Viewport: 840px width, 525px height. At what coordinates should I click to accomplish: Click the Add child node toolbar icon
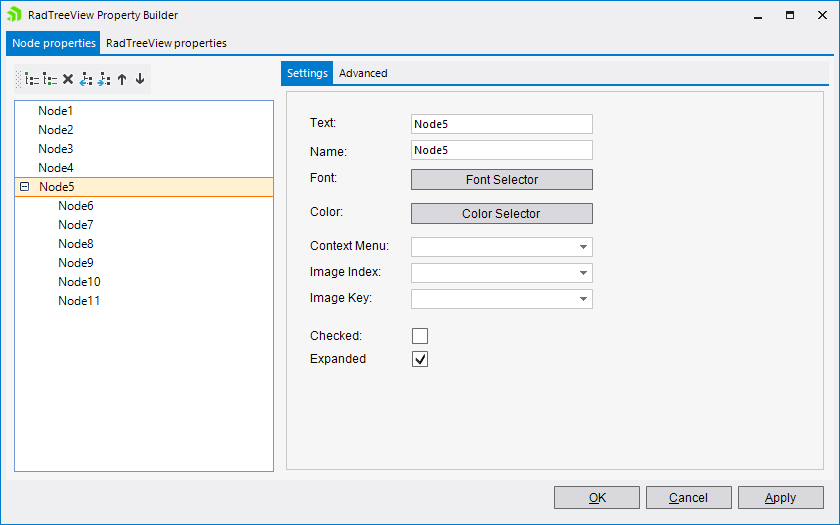tap(50, 79)
